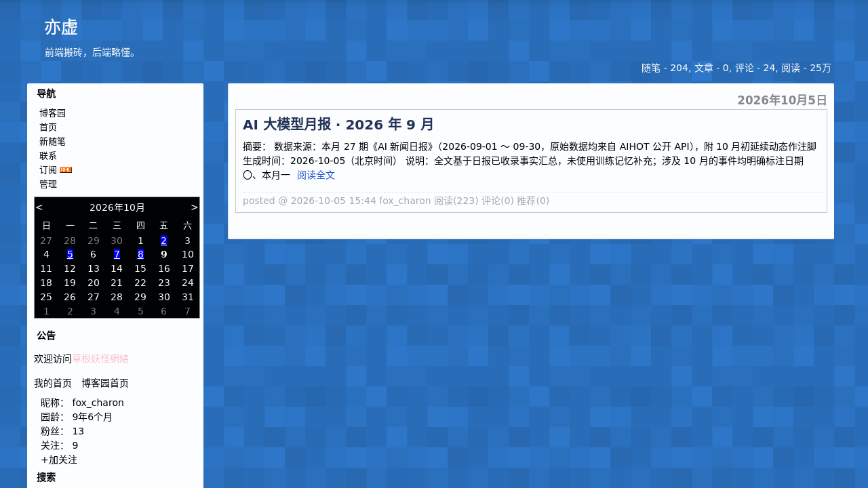
Task: Open post AI 大模型月报 · 2026 年 9 月
Action: click(x=338, y=125)
